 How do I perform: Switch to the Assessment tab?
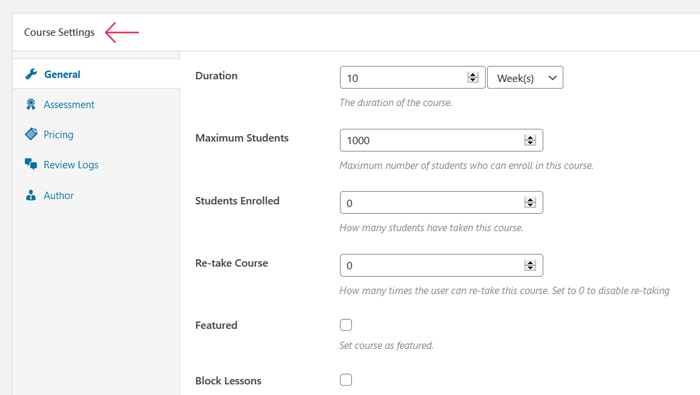(69, 104)
